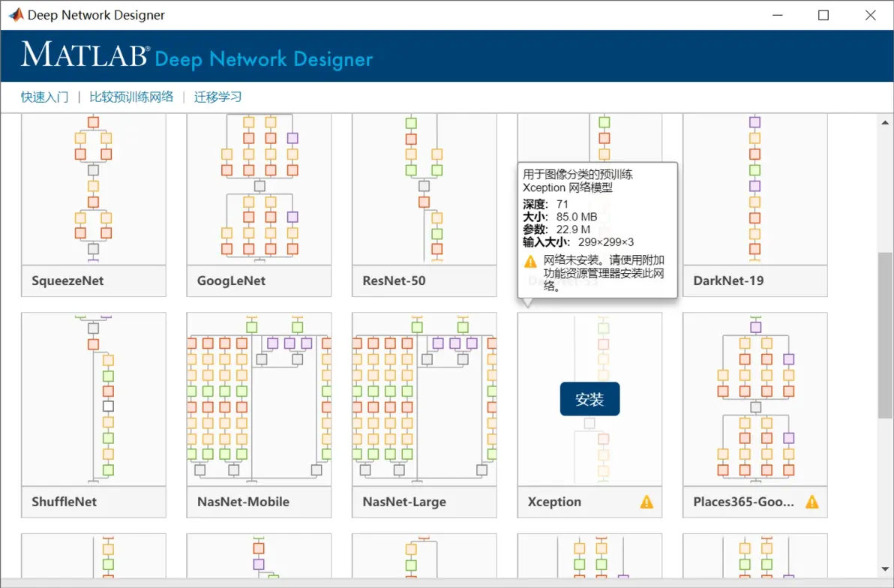Image resolution: width=894 pixels, height=588 pixels.
Task: Click the warning icon on the Places365-Goo... label
Action: 812,502
